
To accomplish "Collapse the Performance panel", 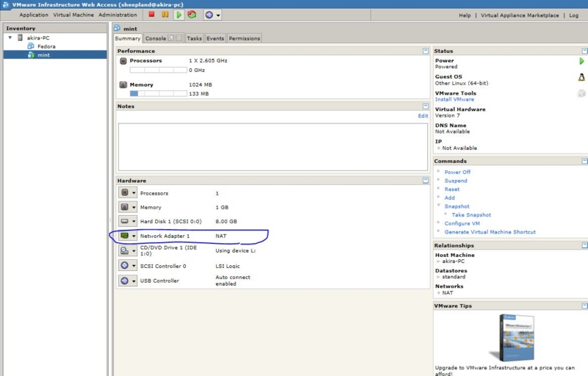I will (426, 51).
